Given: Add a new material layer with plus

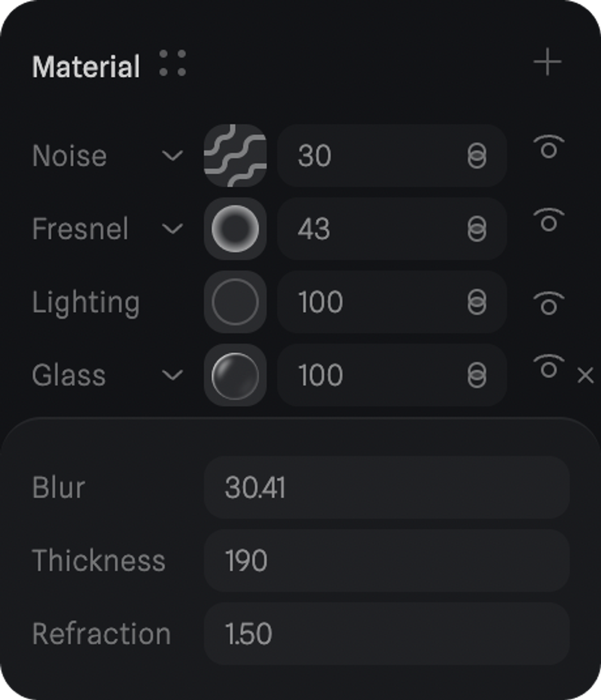Looking at the screenshot, I should pos(547,62).
